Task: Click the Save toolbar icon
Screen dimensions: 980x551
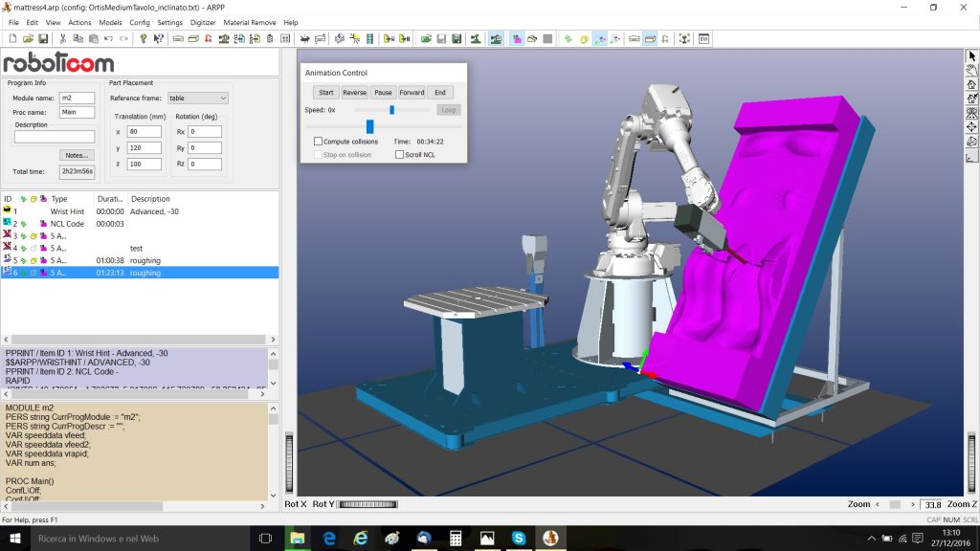Action: click(43, 39)
